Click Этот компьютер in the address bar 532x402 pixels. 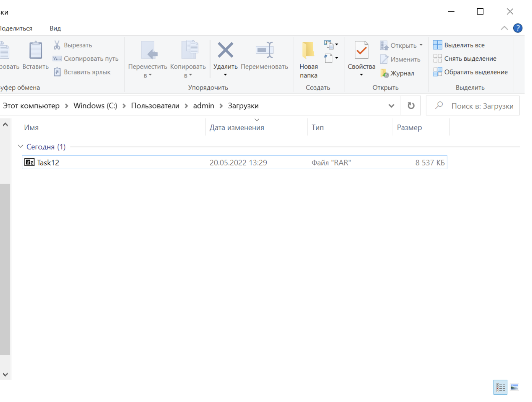31,106
